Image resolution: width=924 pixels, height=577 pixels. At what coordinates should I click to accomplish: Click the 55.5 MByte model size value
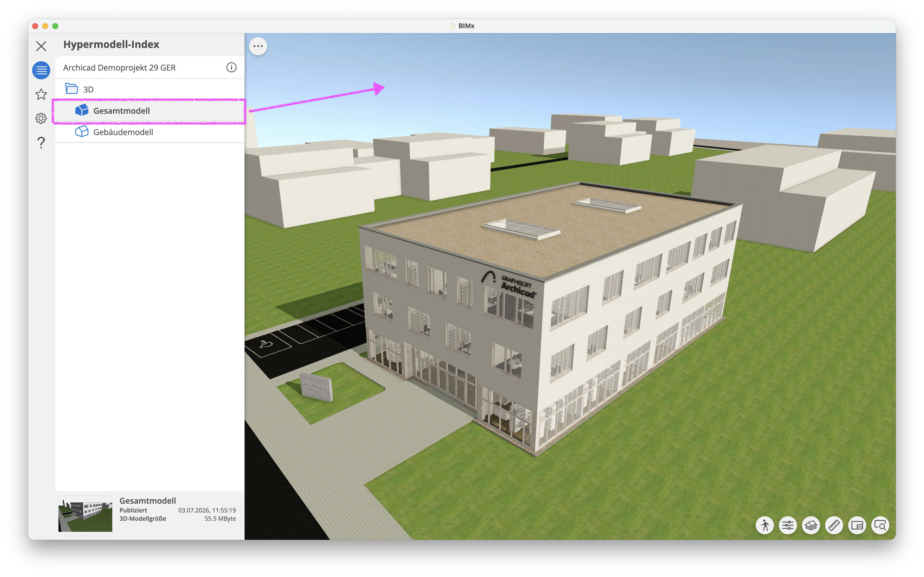[220, 518]
